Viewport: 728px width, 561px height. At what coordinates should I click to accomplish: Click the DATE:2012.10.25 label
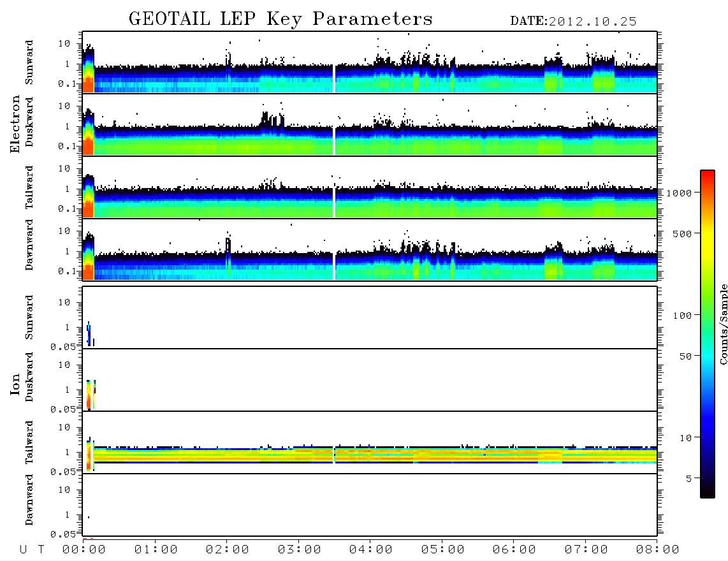tap(573, 21)
